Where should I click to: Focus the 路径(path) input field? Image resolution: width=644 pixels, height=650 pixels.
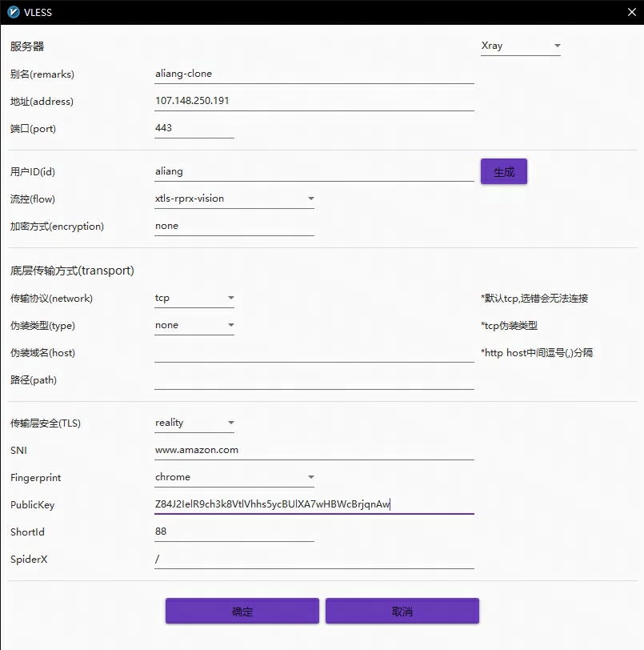[314, 379]
